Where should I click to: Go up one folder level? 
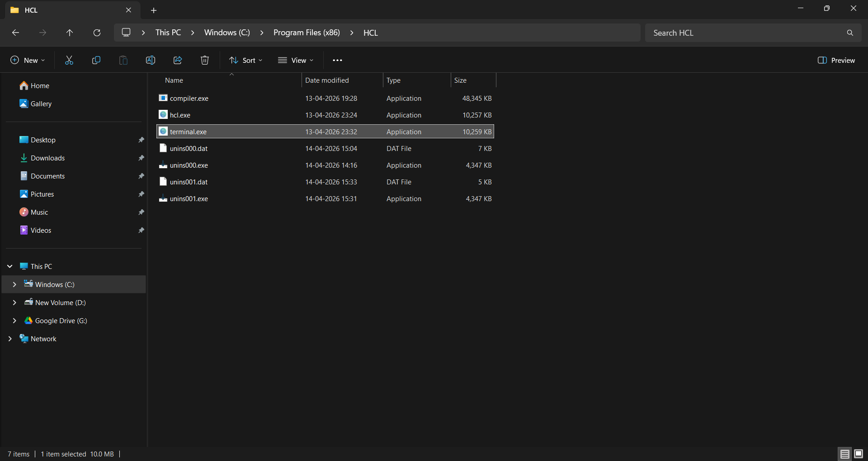tap(70, 33)
